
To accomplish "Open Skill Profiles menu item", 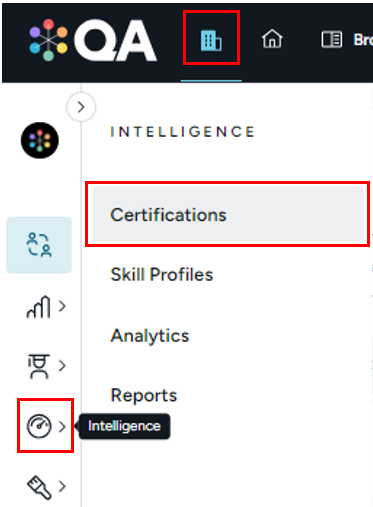I will tap(162, 275).
